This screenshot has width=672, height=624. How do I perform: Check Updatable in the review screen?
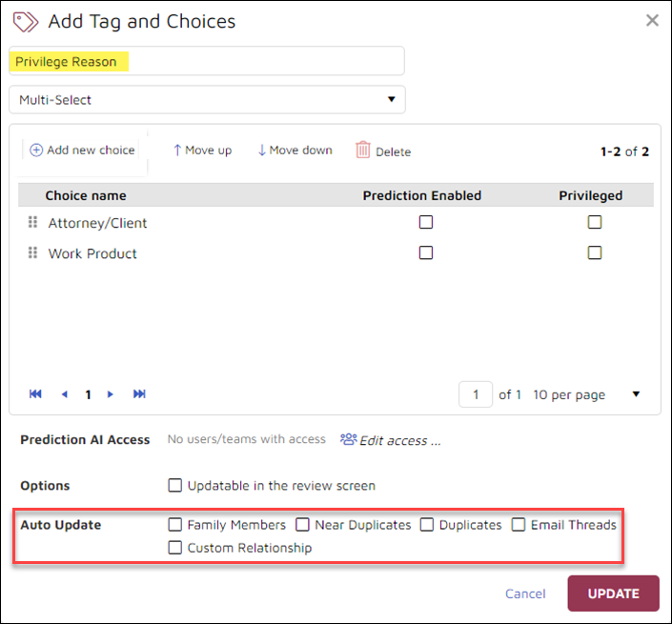[174, 486]
